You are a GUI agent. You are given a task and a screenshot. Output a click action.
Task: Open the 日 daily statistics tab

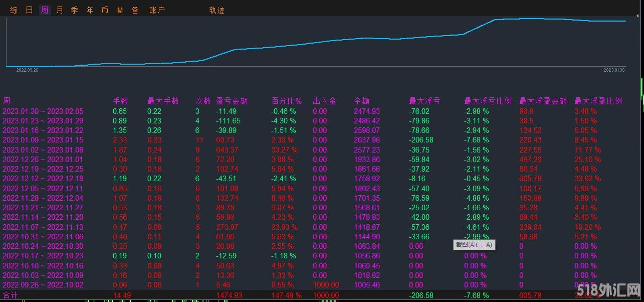[29, 10]
